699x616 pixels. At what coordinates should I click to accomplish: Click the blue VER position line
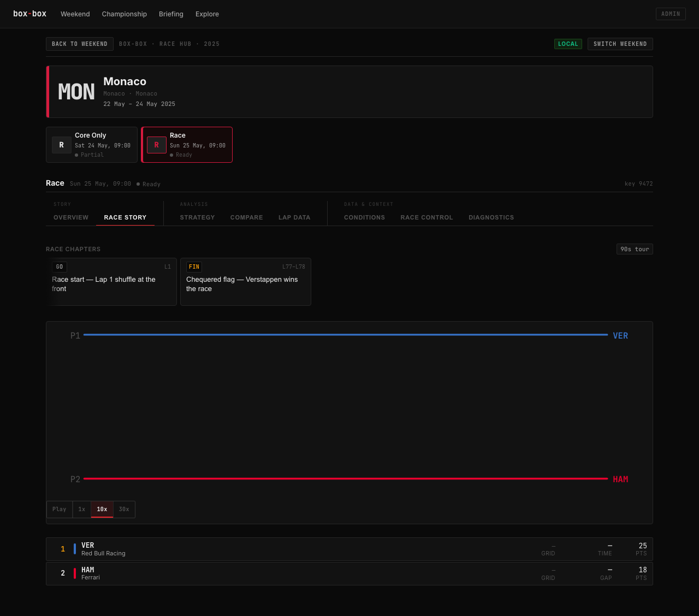point(346,335)
